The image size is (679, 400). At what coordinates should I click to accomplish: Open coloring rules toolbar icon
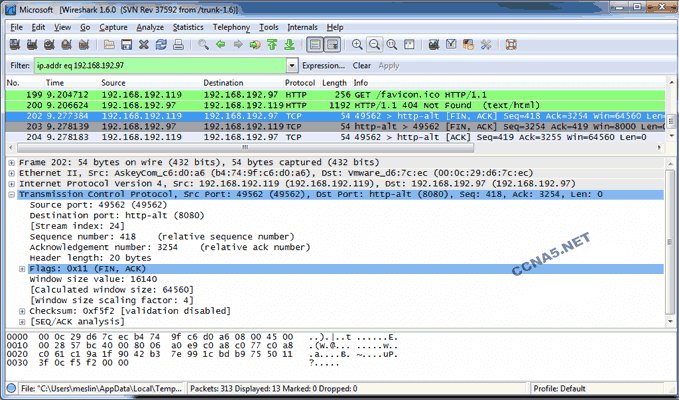click(x=469, y=45)
